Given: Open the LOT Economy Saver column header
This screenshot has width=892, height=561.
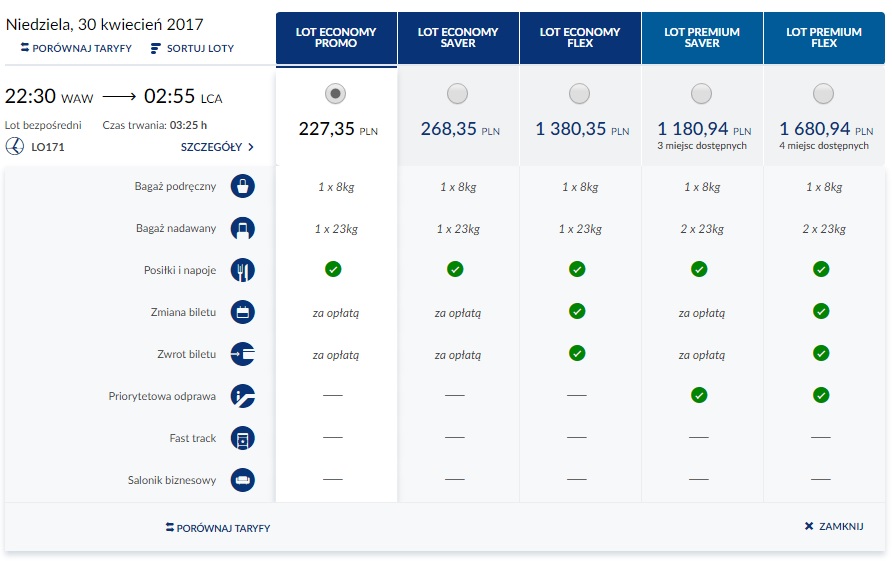Looking at the screenshot, I should pyautogui.click(x=458, y=38).
